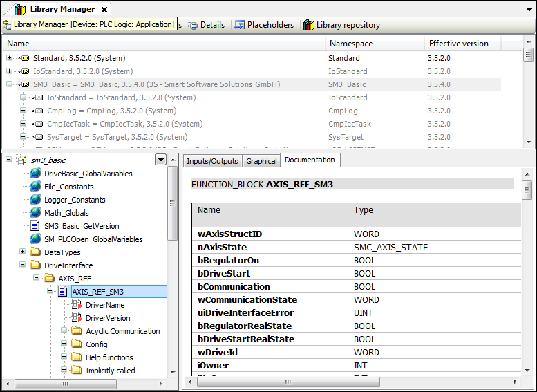Select SM_PLCOpen_GlobalVariables item

point(93,239)
